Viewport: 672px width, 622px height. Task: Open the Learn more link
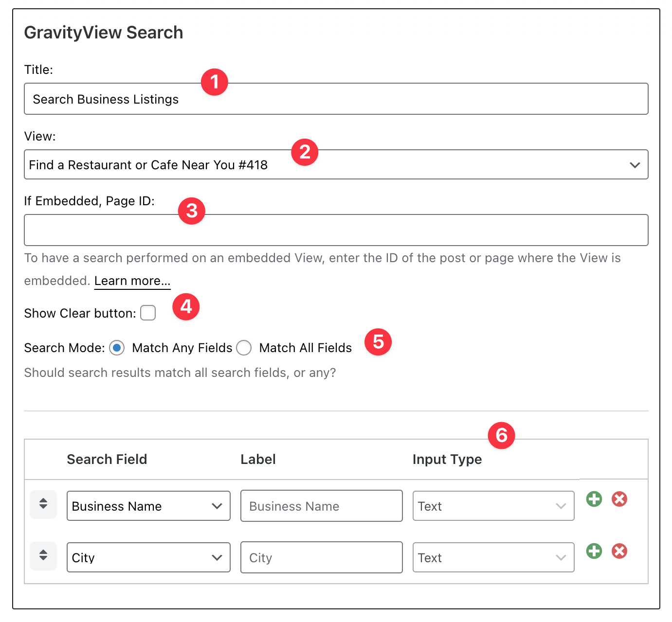point(132,281)
